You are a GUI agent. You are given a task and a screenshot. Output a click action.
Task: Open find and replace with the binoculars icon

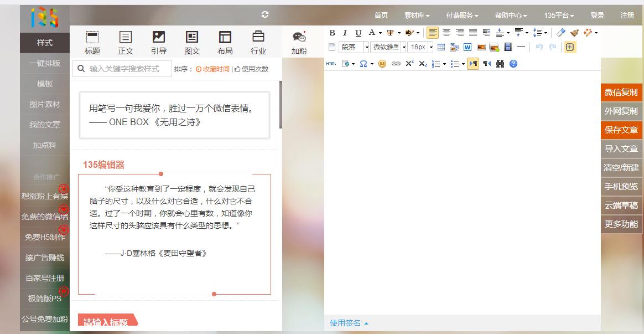(x=499, y=63)
